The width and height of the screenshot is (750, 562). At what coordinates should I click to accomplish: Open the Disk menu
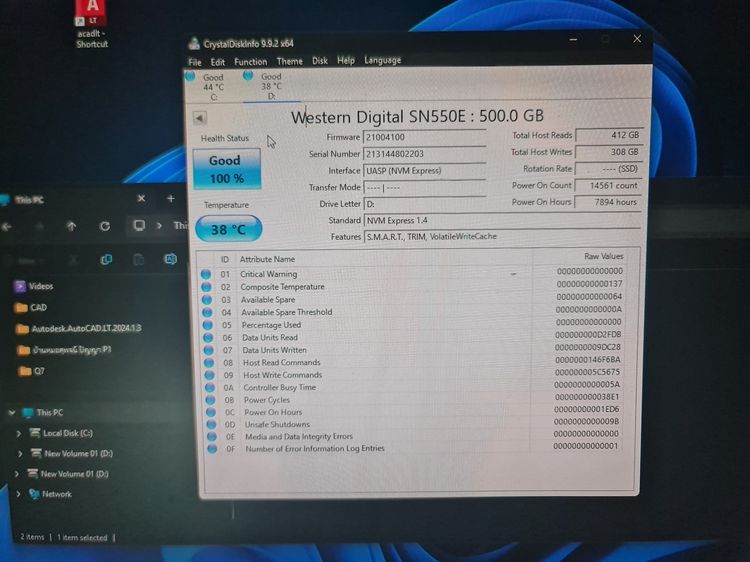click(320, 61)
